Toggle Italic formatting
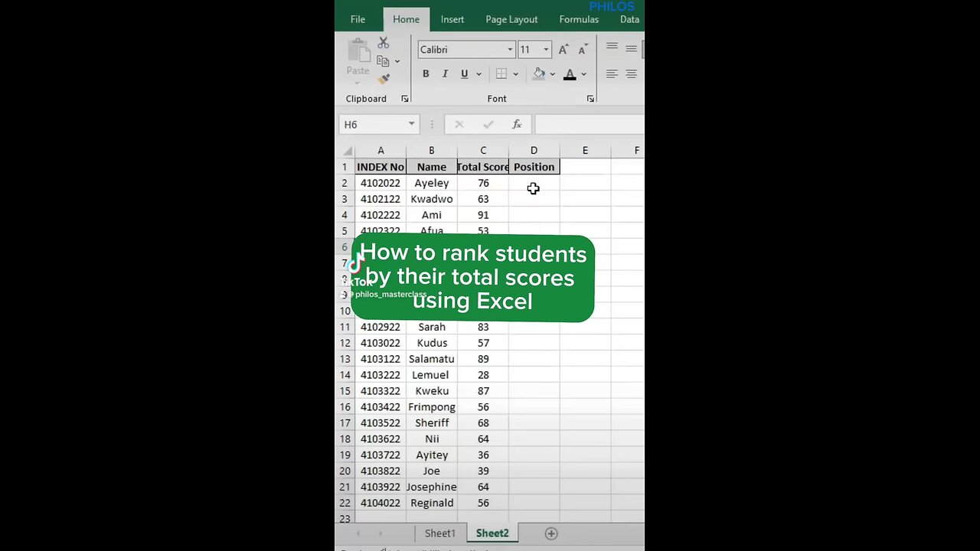This screenshot has height=551, width=980. coord(445,74)
